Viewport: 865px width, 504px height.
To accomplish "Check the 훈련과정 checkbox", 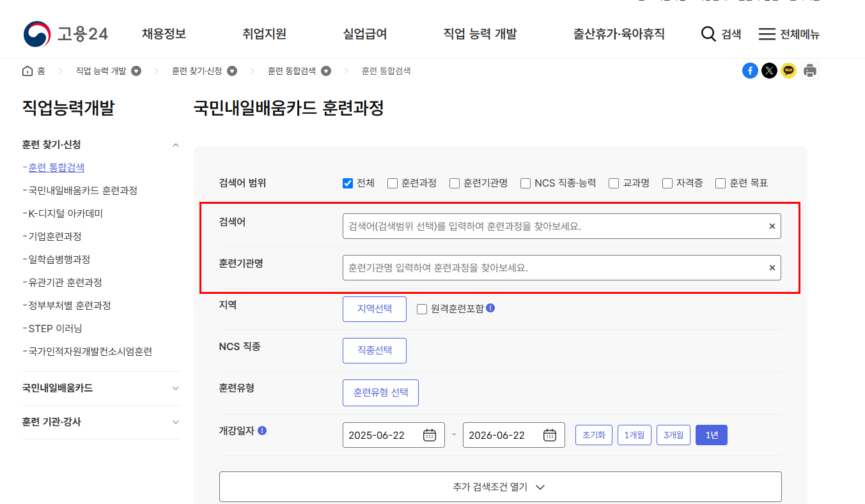I will [x=391, y=183].
